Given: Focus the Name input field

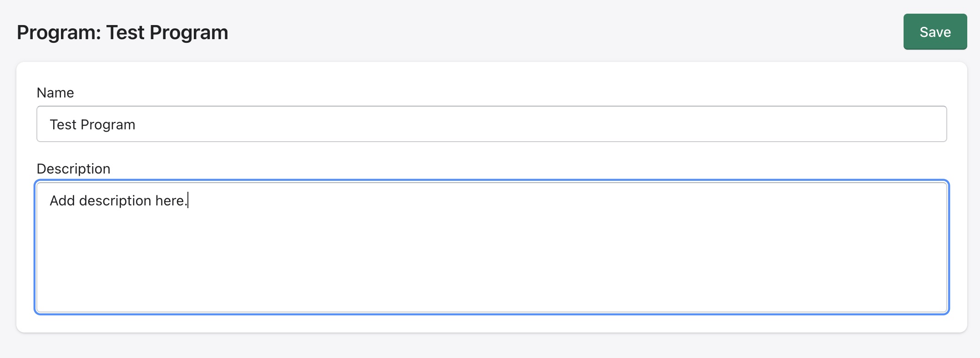Looking at the screenshot, I should tap(491, 124).
